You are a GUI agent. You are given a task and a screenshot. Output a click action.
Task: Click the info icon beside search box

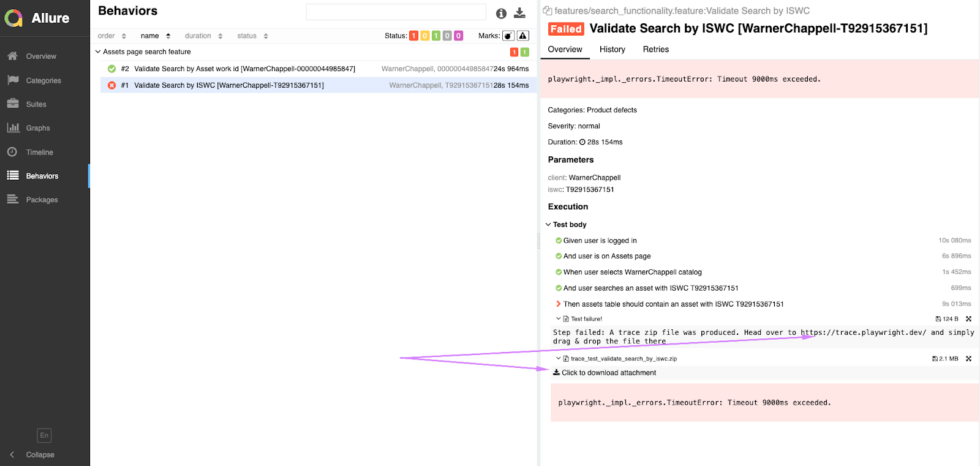click(501, 13)
